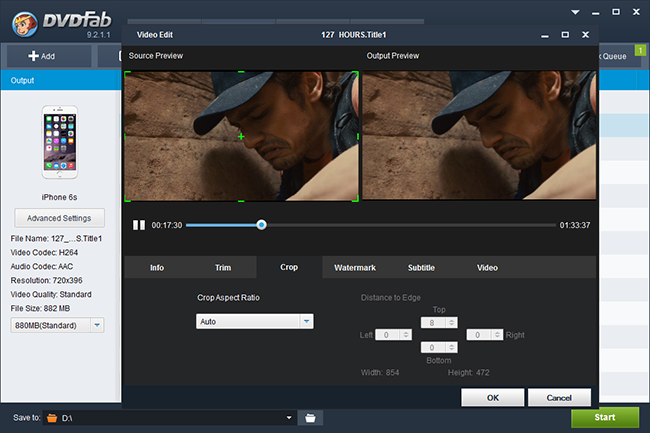The width and height of the screenshot is (650, 433).
Task: Click the 'Resolution: 720x396' text
Action: coord(46,281)
